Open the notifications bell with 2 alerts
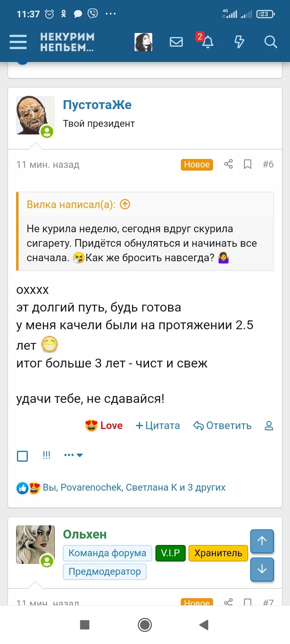290x644 pixels. pos(206,42)
